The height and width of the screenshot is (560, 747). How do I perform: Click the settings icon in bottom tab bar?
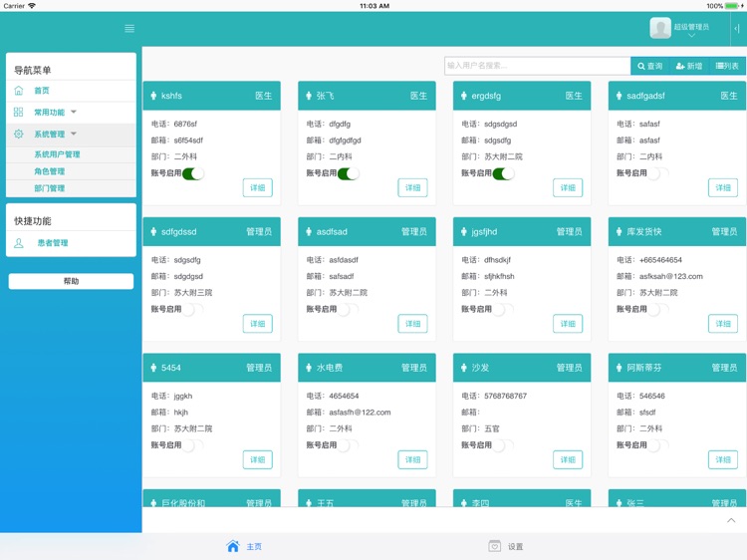coord(494,546)
